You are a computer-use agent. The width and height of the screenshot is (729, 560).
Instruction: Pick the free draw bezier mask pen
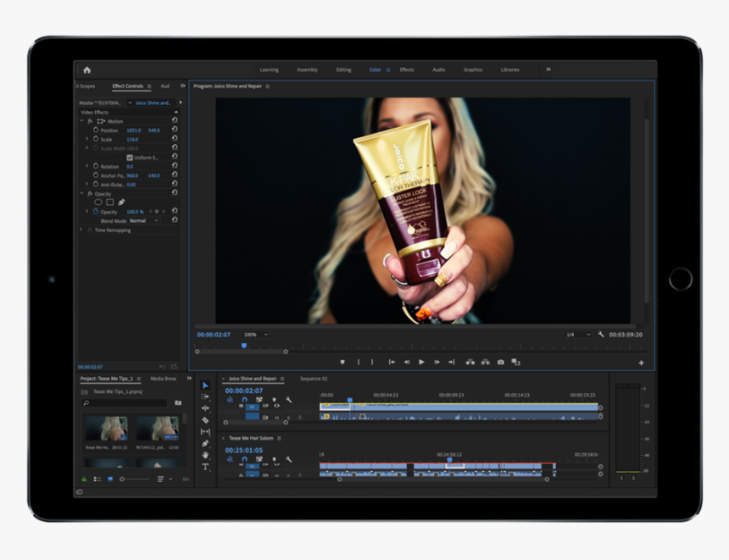[121, 202]
